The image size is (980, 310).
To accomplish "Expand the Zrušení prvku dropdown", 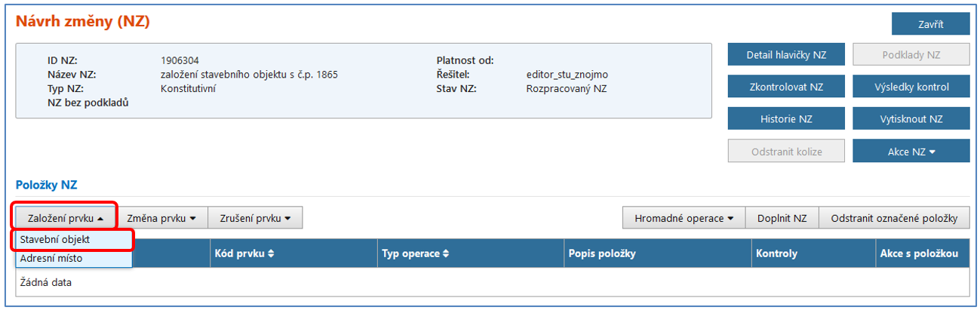I will (x=255, y=219).
